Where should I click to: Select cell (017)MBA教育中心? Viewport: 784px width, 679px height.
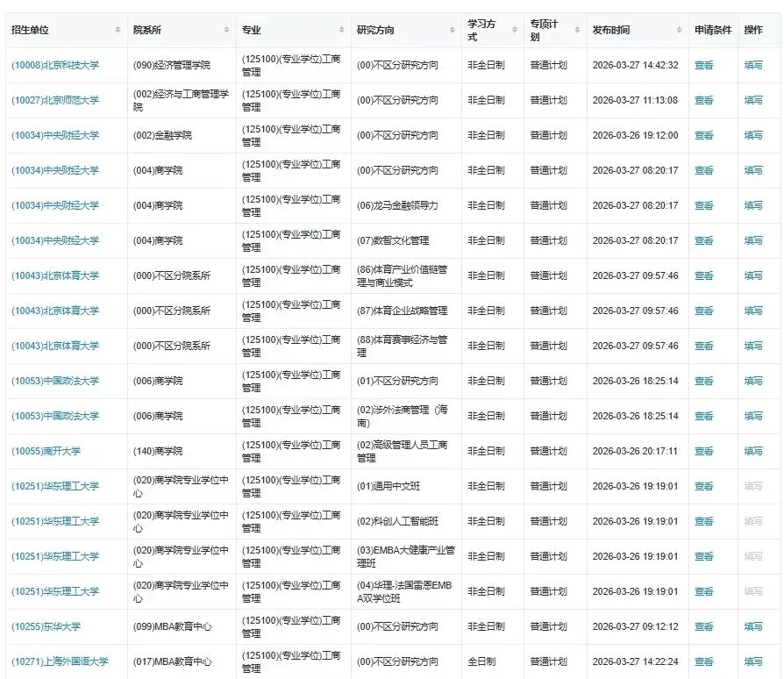(172, 661)
